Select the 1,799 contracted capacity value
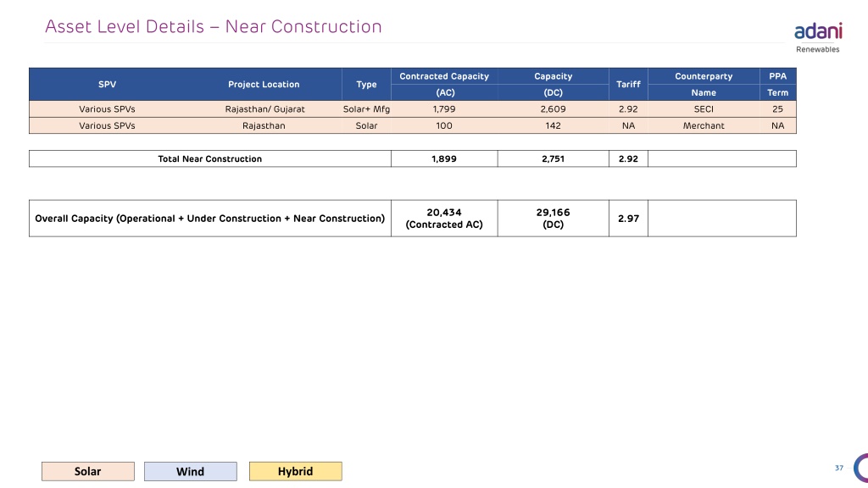 pos(444,109)
